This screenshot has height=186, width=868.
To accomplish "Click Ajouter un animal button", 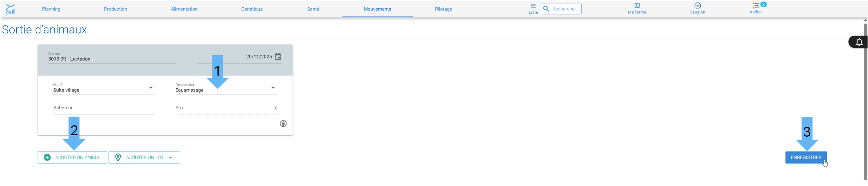I will [72, 157].
